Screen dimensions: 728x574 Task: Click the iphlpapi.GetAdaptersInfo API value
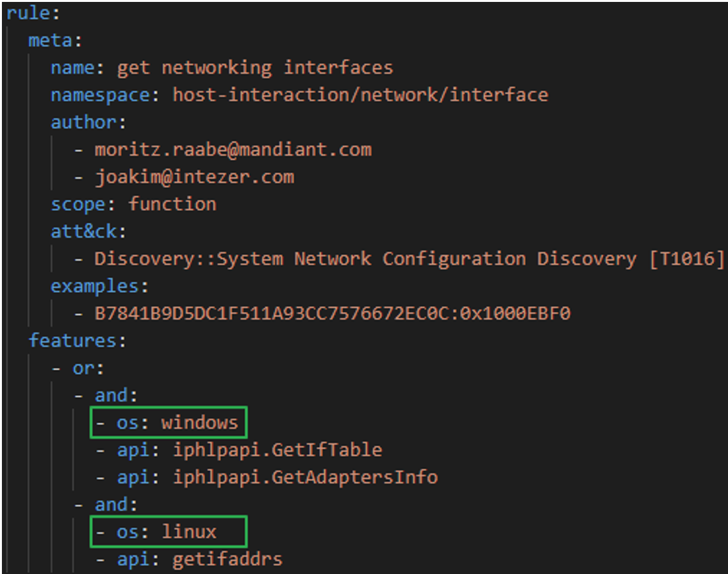pyautogui.click(x=305, y=477)
